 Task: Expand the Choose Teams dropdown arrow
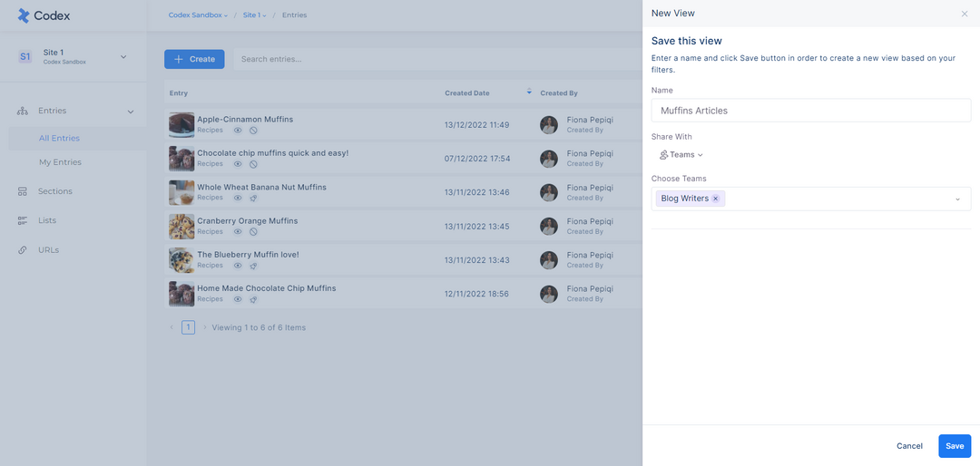click(x=957, y=199)
